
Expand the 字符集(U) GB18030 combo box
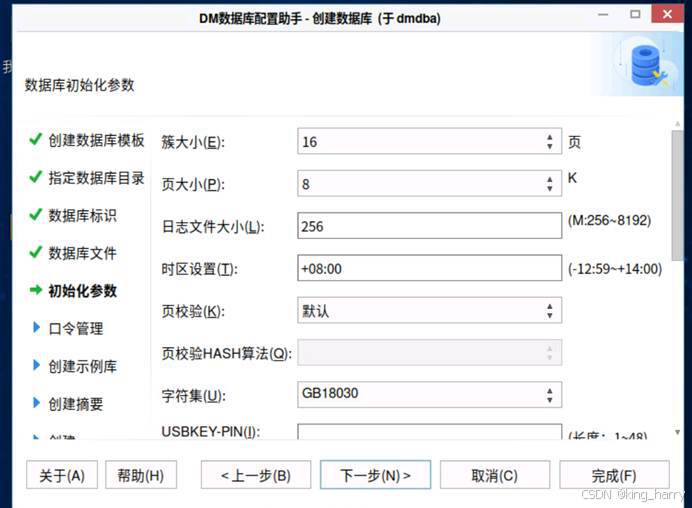point(429,395)
